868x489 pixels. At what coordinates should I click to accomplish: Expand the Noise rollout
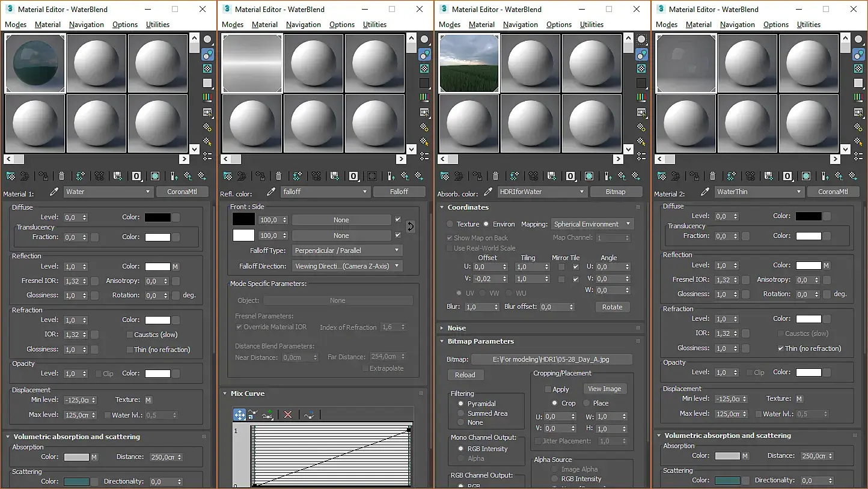pos(457,328)
